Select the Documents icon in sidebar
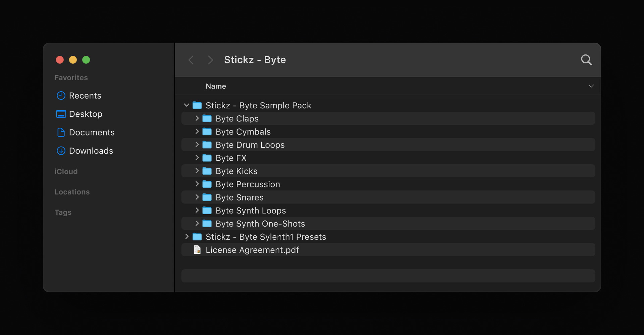The width and height of the screenshot is (644, 335). click(61, 132)
